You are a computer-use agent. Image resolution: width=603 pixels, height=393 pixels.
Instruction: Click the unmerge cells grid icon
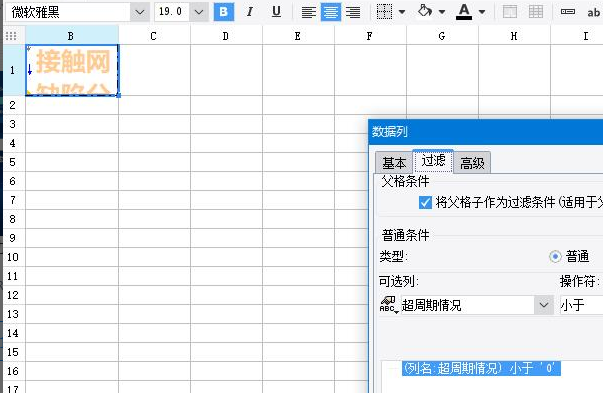(x=536, y=12)
